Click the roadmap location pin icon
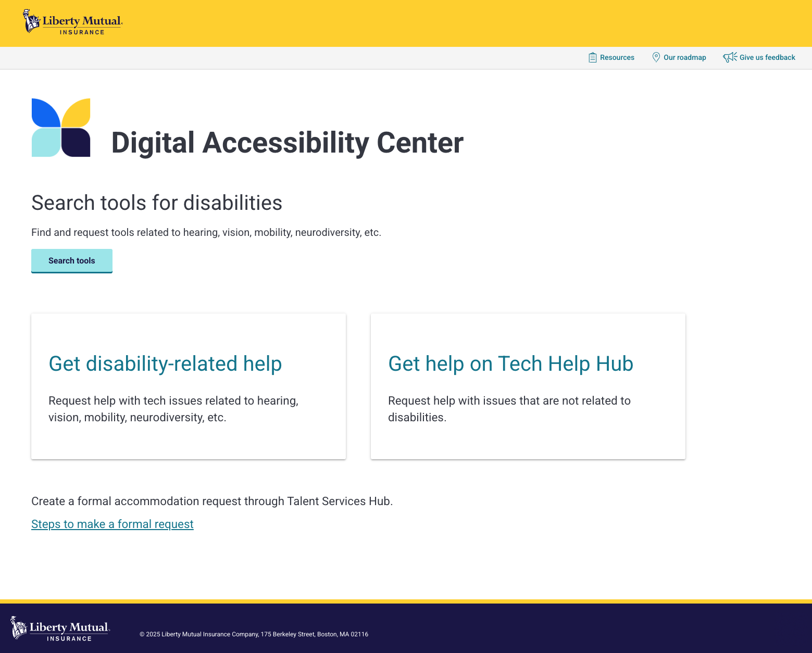This screenshot has height=653, width=812. (656, 57)
